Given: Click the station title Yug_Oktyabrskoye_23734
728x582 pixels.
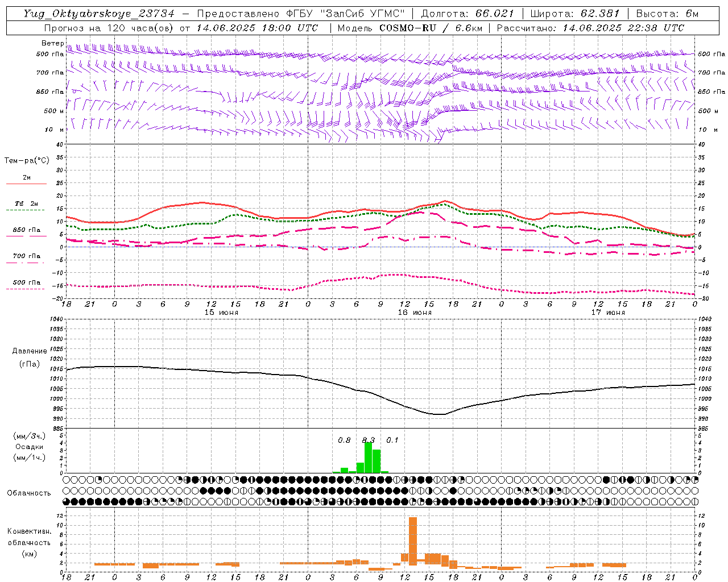Looking at the screenshot, I should tap(99, 14).
